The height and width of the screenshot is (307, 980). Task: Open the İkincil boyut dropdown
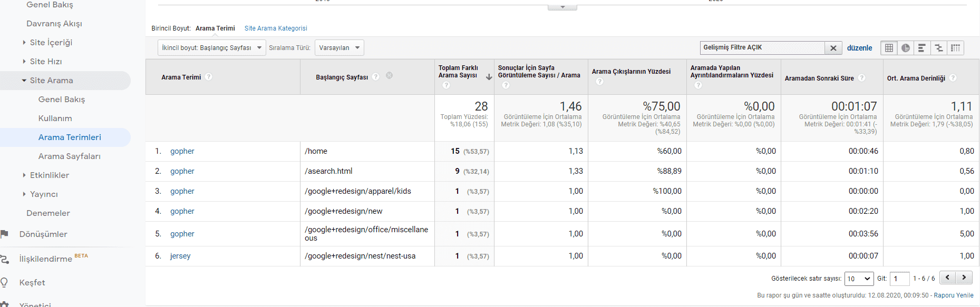coord(211,48)
